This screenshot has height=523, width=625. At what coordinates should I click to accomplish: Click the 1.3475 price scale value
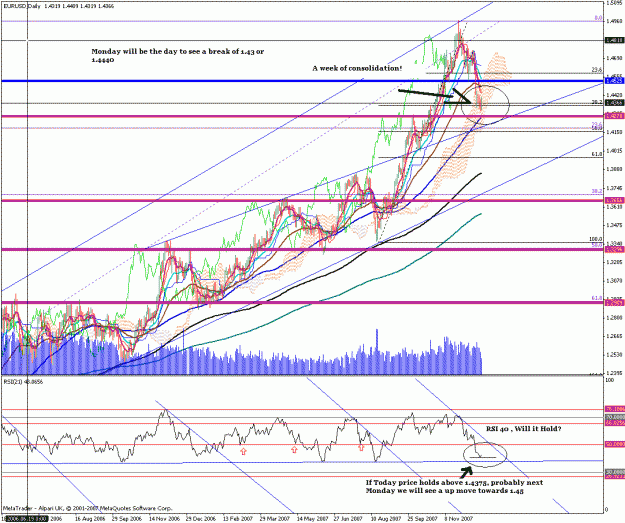(x=614, y=225)
